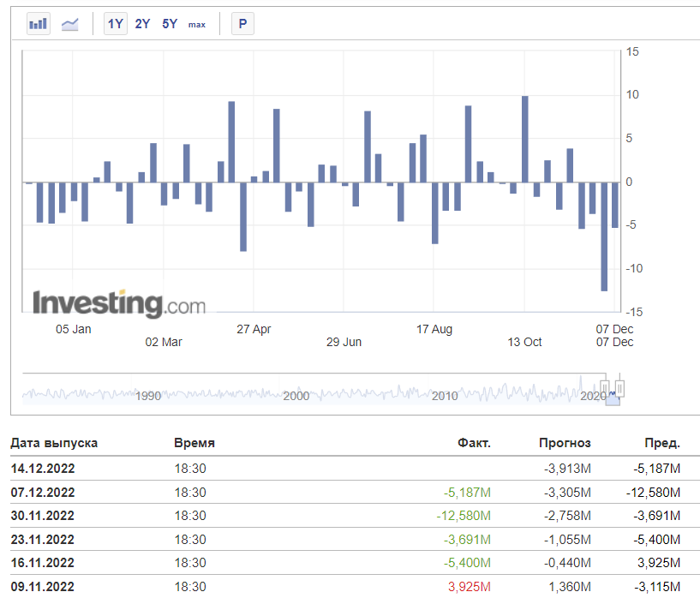Click the Факт. column header
This screenshot has height=598, width=700.
tap(474, 443)
